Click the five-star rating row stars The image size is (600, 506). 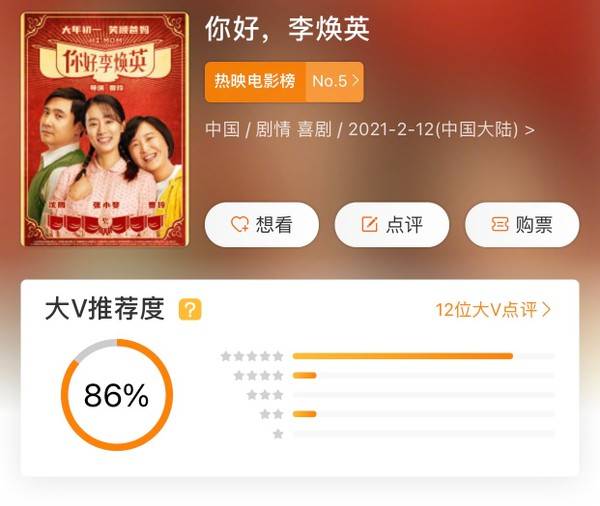(x=252, y=356)
